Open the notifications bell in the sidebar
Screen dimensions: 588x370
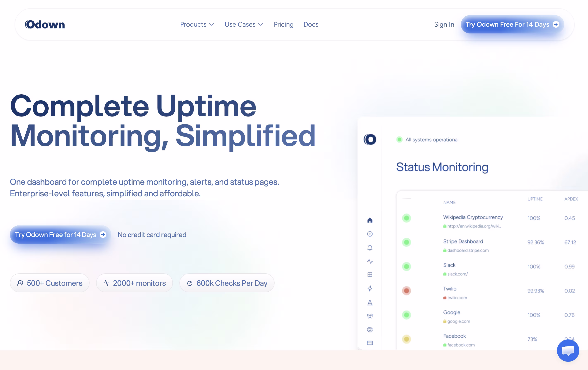370,248
